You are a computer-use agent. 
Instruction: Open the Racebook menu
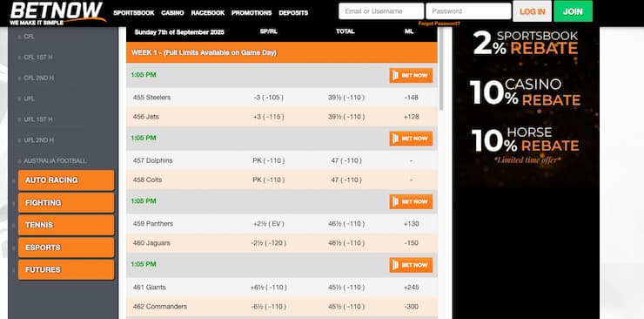pyautogui.click(x=208, y=13)
